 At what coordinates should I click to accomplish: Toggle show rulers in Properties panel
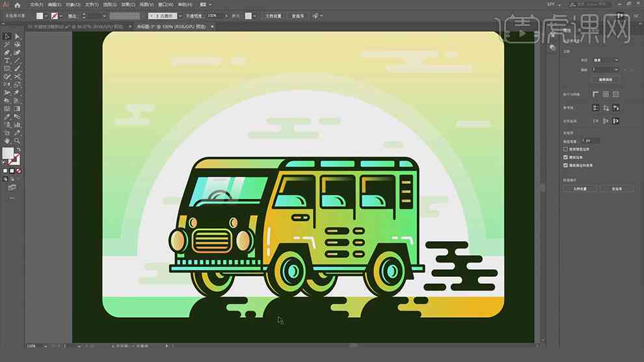pyautogui.click(x=595, y=94)
